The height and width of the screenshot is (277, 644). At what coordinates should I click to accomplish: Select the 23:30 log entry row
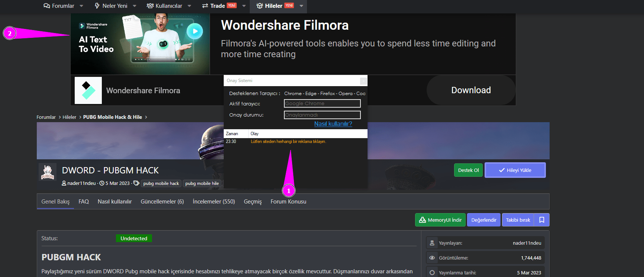click(295, 141)
